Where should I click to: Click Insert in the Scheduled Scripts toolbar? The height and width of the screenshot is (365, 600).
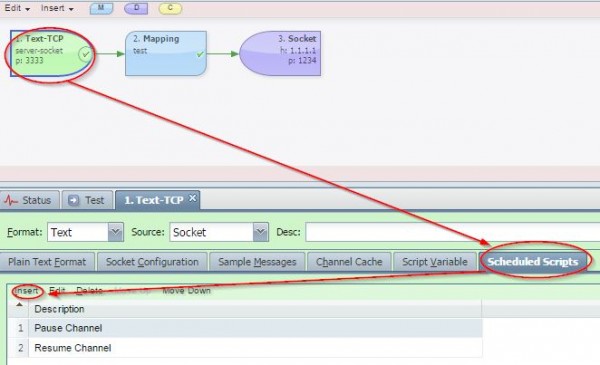(26, 291)
